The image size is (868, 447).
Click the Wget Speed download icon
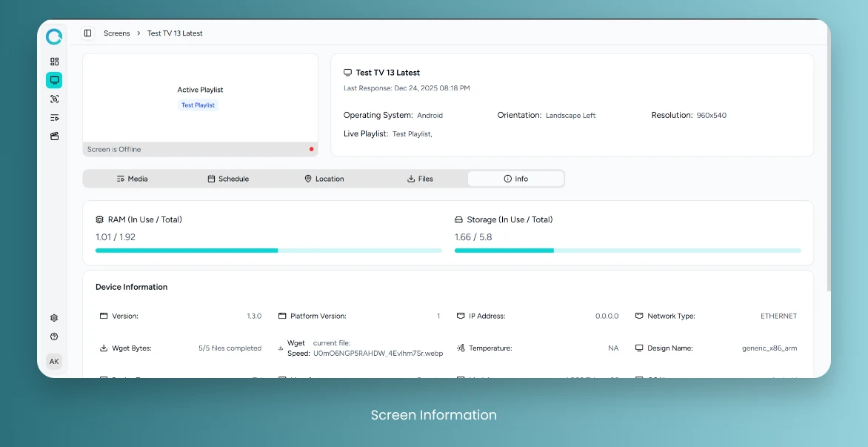280,348
